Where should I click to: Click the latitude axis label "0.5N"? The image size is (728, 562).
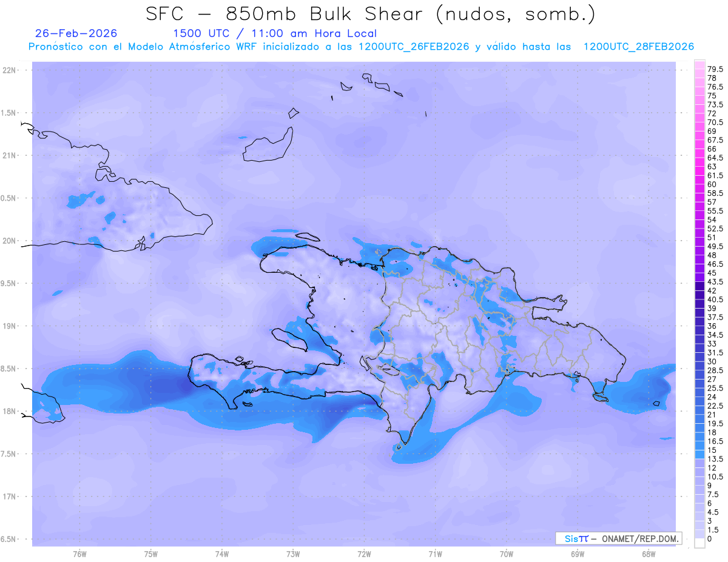pos(8,198)
